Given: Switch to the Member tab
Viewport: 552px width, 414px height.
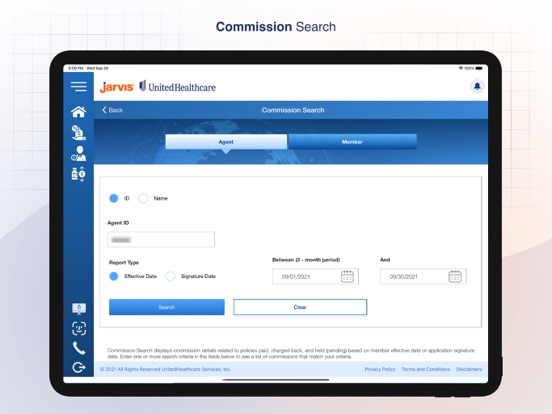Looking at the screenshot, I should (352, 142).
